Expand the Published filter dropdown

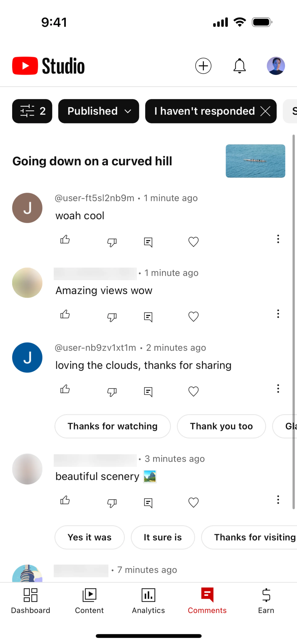[x=99, y=111]
